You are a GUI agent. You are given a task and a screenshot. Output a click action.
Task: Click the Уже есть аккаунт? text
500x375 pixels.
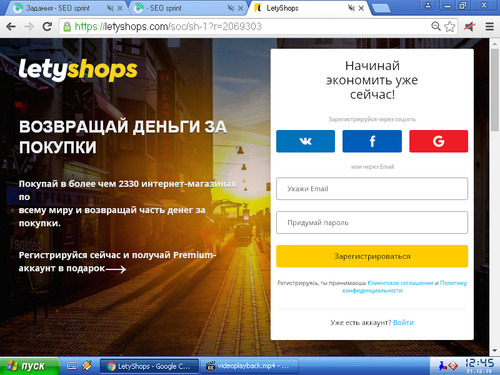click(360, 323)
